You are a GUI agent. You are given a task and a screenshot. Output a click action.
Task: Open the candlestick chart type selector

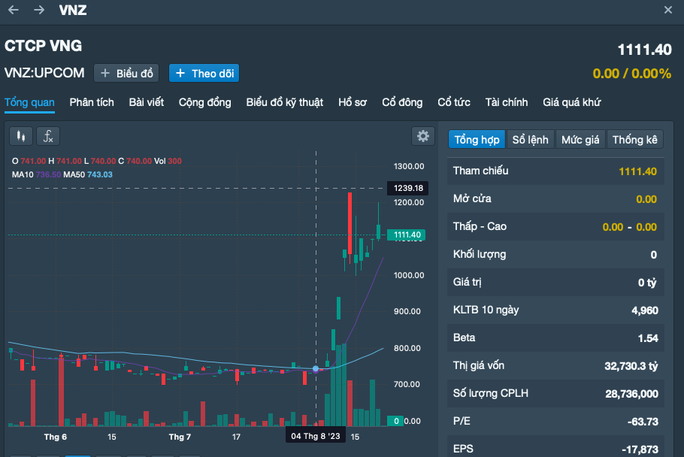20,136
